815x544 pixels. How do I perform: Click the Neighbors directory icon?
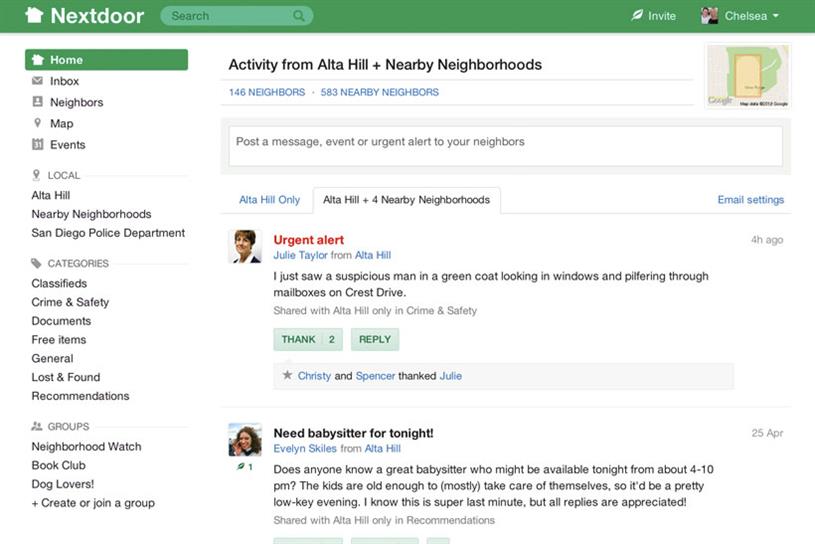click(x=37, y=101)
